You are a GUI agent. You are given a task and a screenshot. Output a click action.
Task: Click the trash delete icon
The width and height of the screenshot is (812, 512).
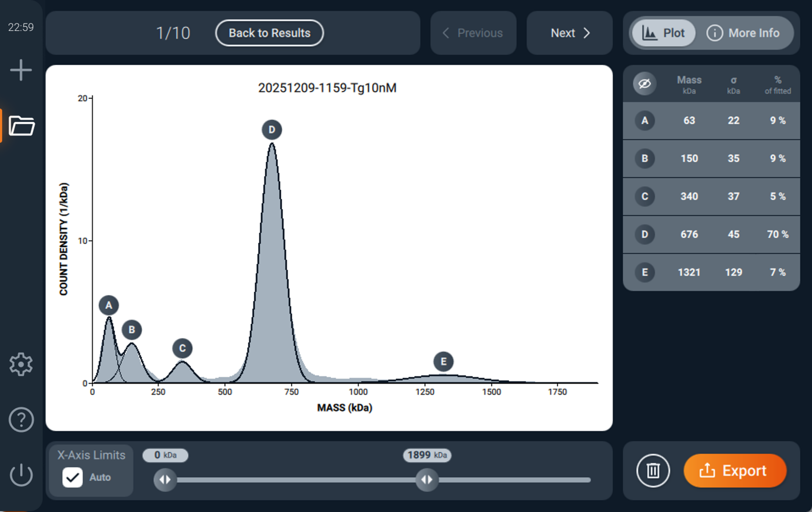coord(653,470)
